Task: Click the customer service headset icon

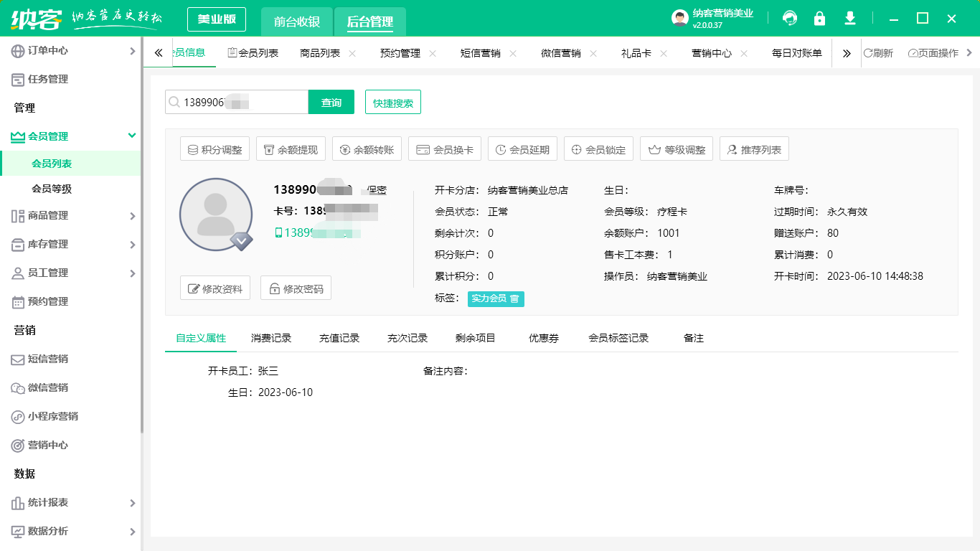Action: (x=789, y=18)
